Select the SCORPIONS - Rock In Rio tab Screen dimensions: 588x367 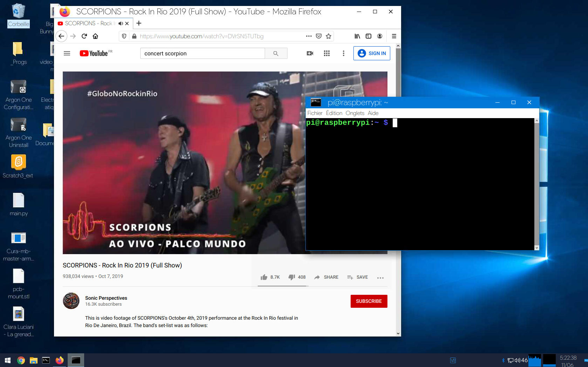click(x=90, y=23)
